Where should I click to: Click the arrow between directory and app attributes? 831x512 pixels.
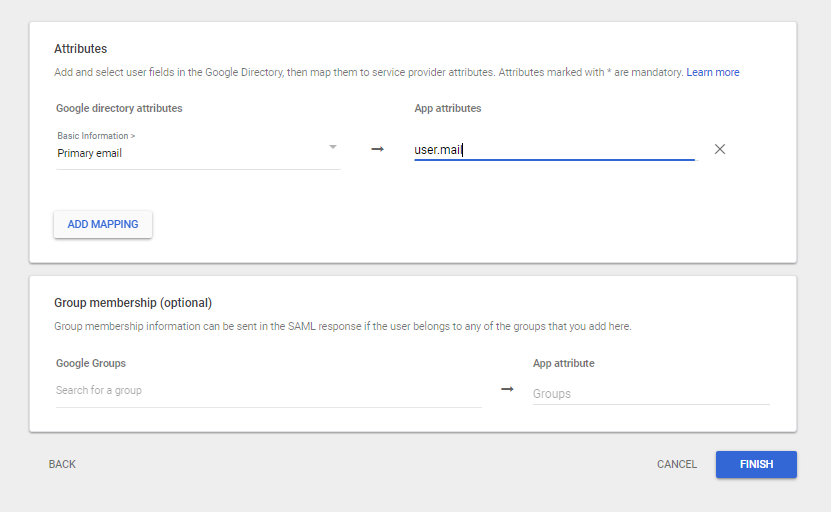377,149
